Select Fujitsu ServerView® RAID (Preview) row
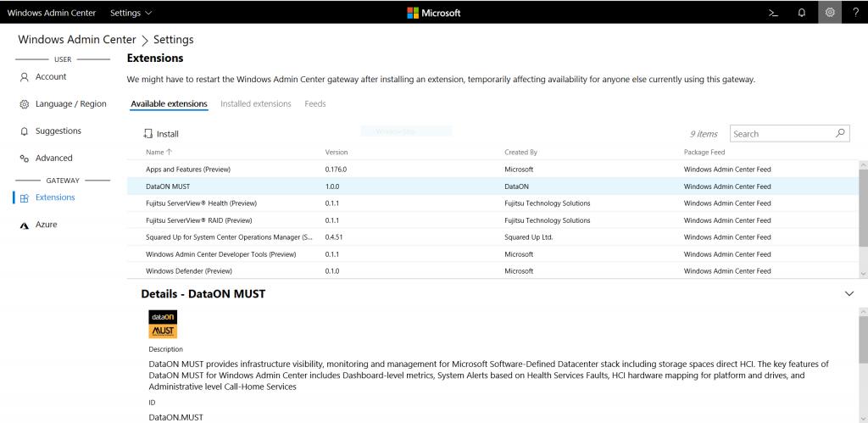 coord(492,220)
